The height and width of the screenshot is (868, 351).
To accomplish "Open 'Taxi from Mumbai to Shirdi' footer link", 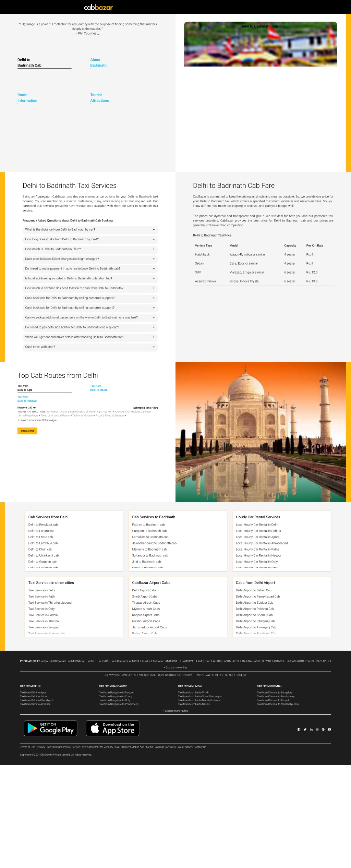I will pyautogui.click(x=193, y=692).
